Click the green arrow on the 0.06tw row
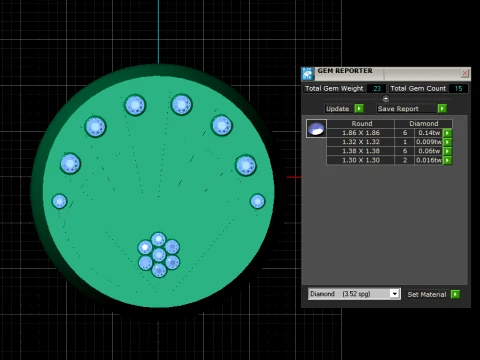The image size is (480, 360). [x=447, y=151]
